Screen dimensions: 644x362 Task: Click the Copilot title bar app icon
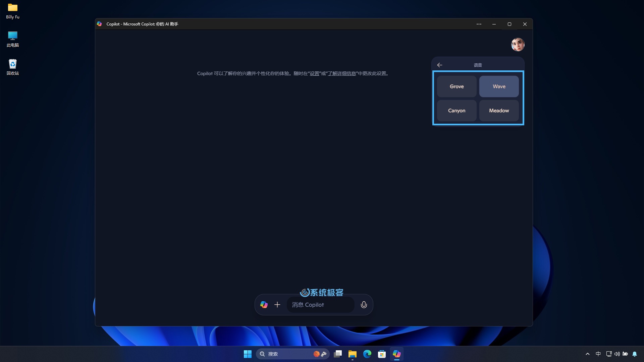[x=99, y=24]
